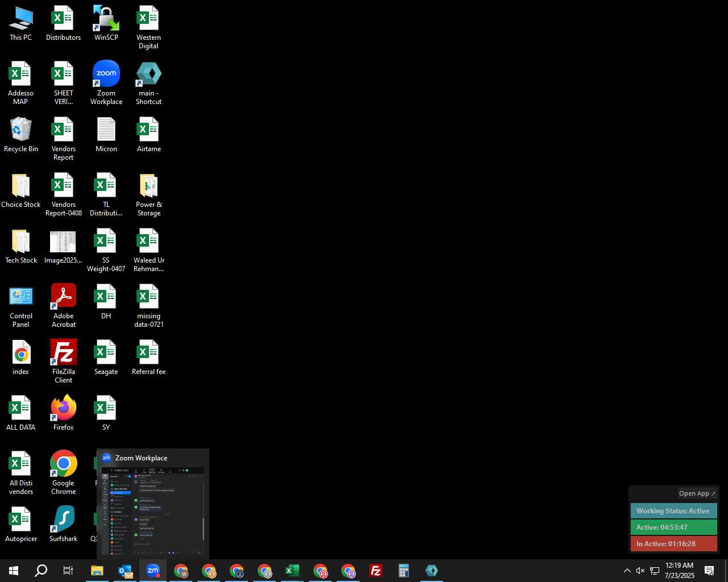Image resolution: width=728 pixels, height=582 pixels.
Task: Select SS Weight-0407 workbook
Action: 106,251
